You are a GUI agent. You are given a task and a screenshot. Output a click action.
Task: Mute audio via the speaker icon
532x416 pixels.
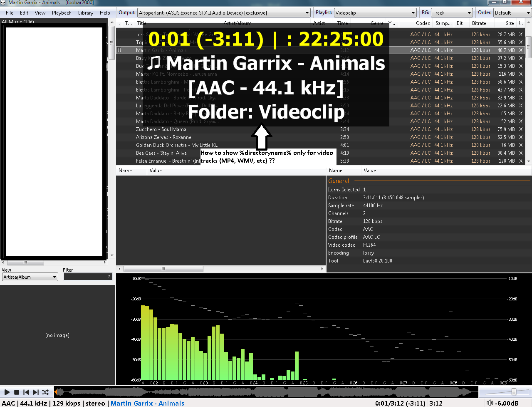490,403
